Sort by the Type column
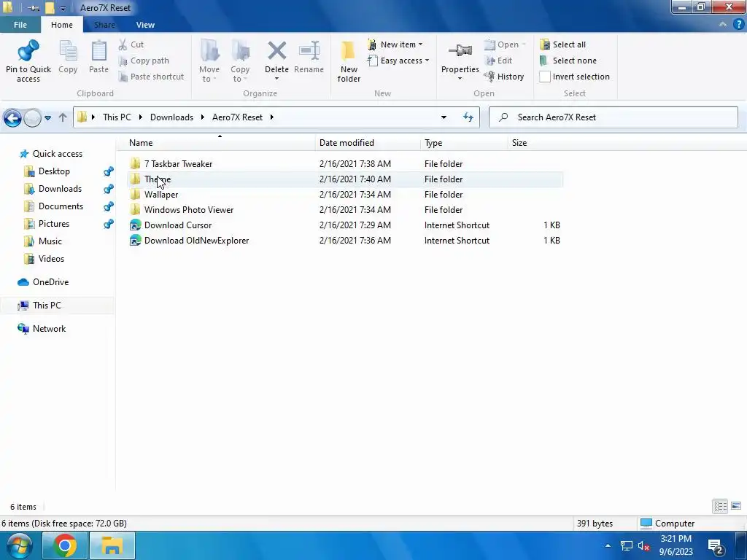The height and width of the screenshot is (560, 747). point(463,143)
